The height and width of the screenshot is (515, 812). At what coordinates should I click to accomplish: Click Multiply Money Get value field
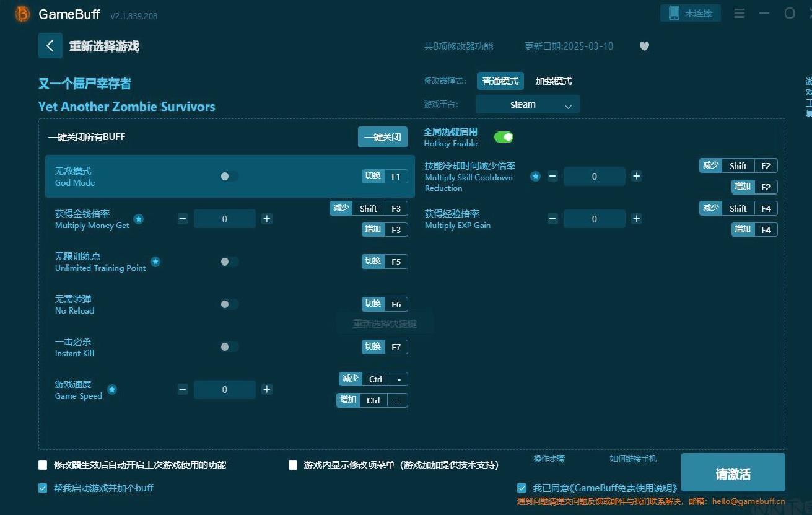tap(225, 219)
